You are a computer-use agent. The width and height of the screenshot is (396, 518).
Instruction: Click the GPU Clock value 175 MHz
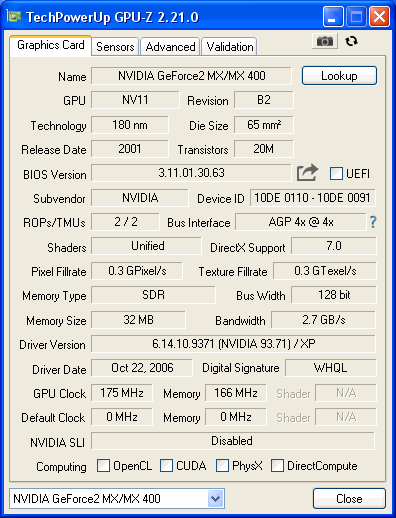(122, 393)
